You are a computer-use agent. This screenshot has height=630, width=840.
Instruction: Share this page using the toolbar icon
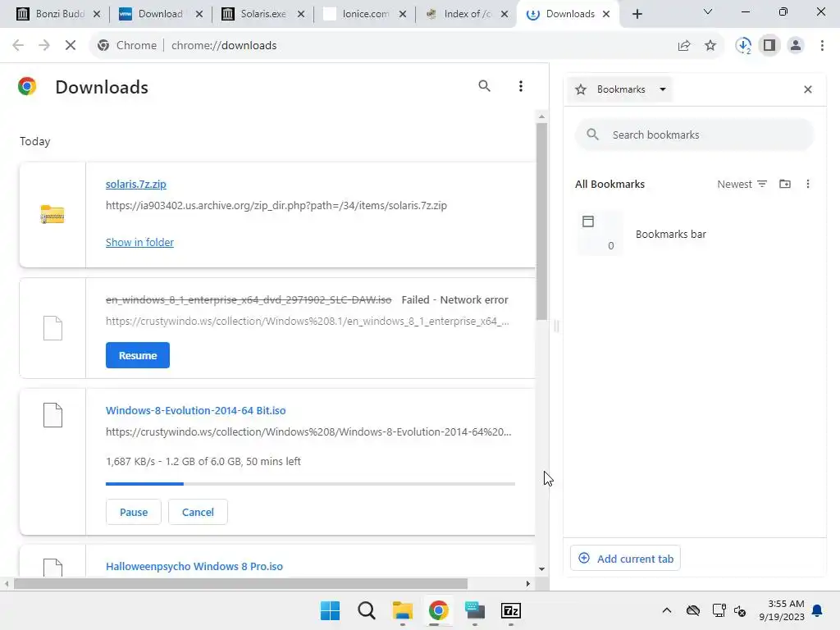point(684,46)
